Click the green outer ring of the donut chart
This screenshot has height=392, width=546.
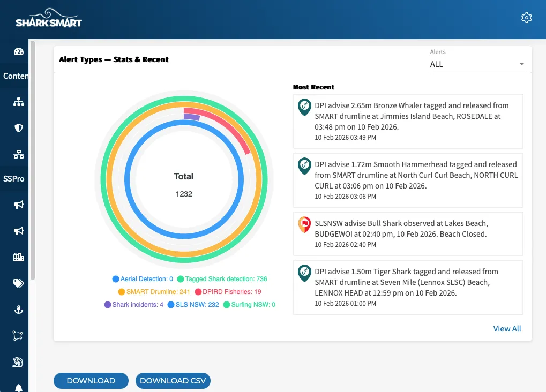tap(103, 179)
